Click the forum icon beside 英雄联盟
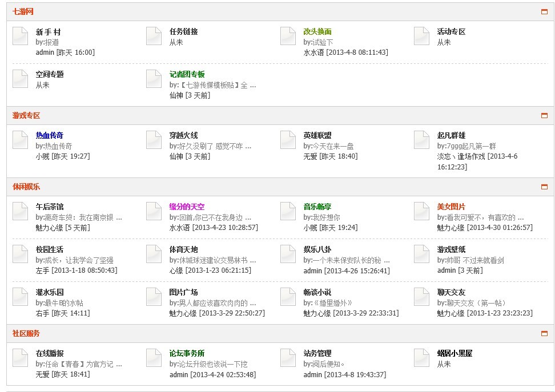Viewport: 555px width, 392px height. [288, 140]
